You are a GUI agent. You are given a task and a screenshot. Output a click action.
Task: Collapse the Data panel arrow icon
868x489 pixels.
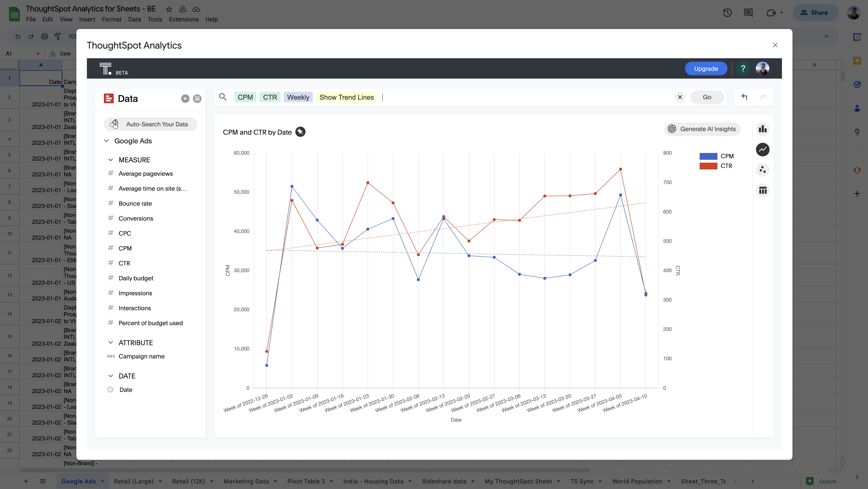pyautogui.click(x=185, y=99)
